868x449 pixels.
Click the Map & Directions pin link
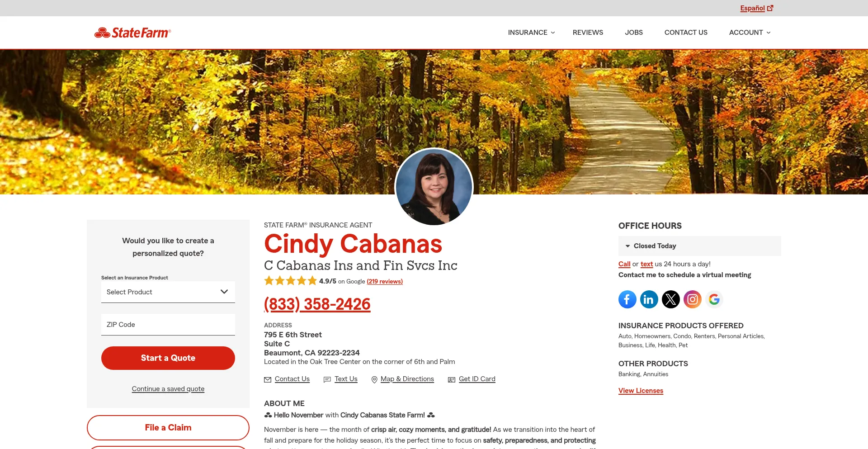point(402,379)
